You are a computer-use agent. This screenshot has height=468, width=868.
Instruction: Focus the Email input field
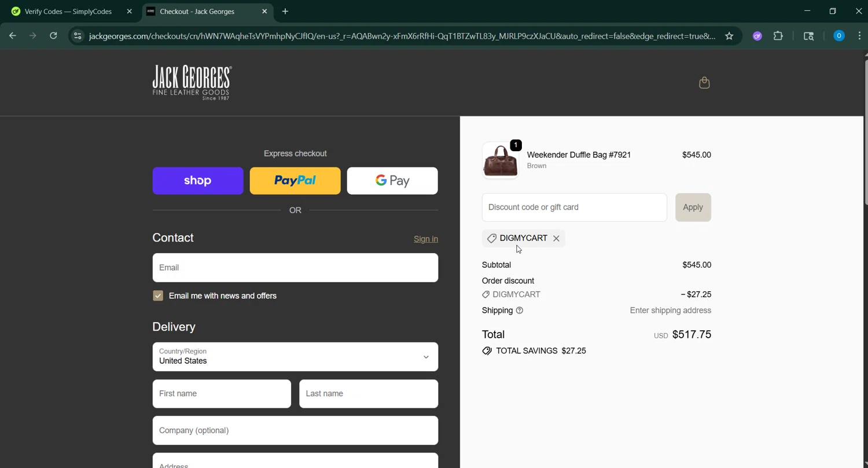coord(295,268)
